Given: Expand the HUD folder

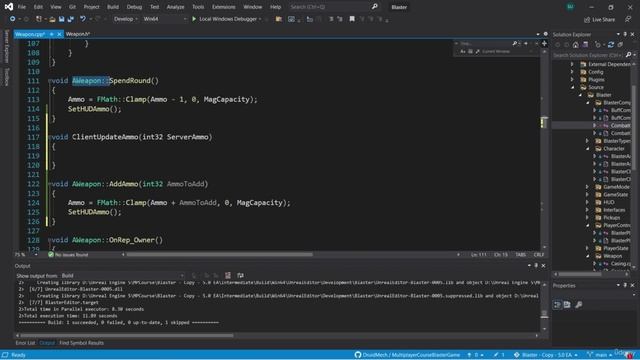Looking at the screenshot, I should coord(587,202).
